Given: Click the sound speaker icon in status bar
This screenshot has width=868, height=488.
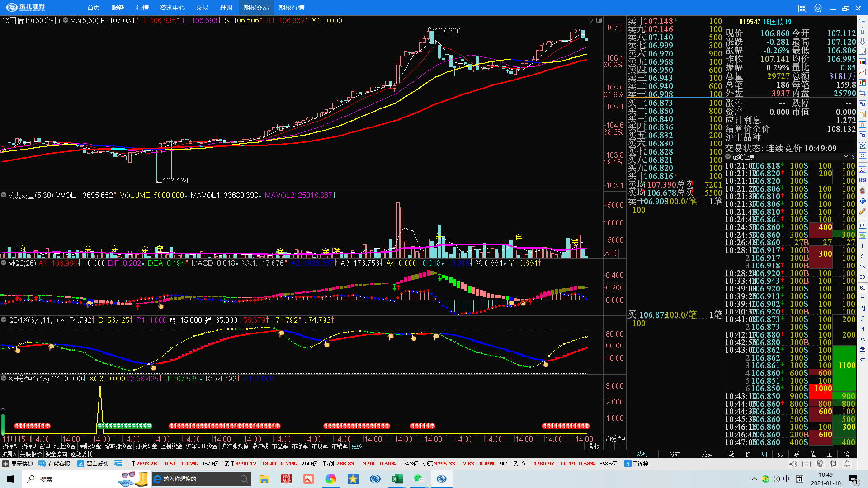Looking at the screenshot, I should [x=793, y=464].
